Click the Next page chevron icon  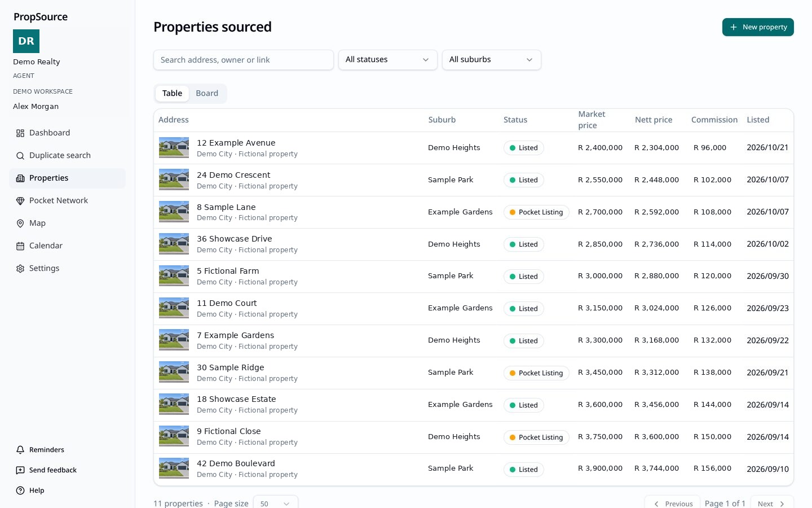(782, 504)
